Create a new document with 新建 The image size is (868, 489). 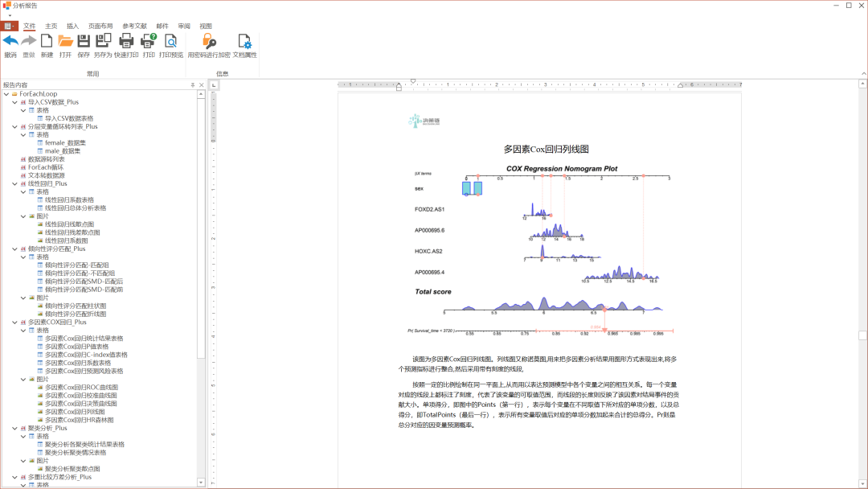(47, 41)
